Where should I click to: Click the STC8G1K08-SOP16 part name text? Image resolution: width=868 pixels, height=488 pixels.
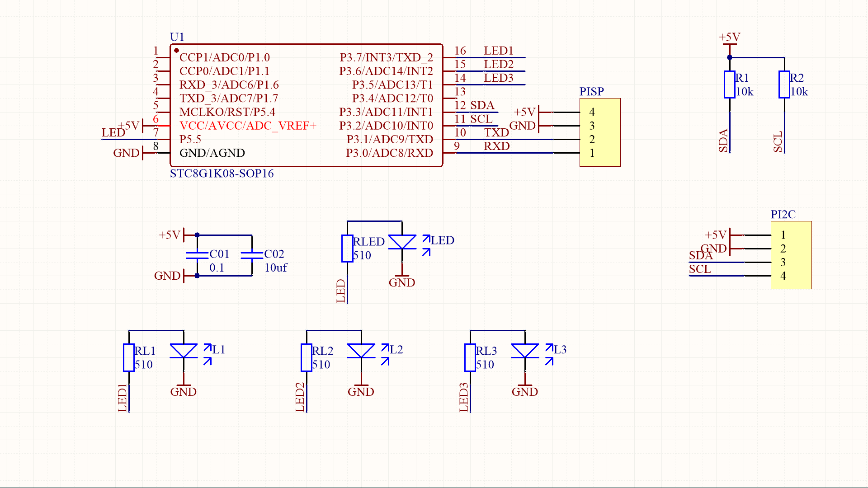[x=221, y=173]
